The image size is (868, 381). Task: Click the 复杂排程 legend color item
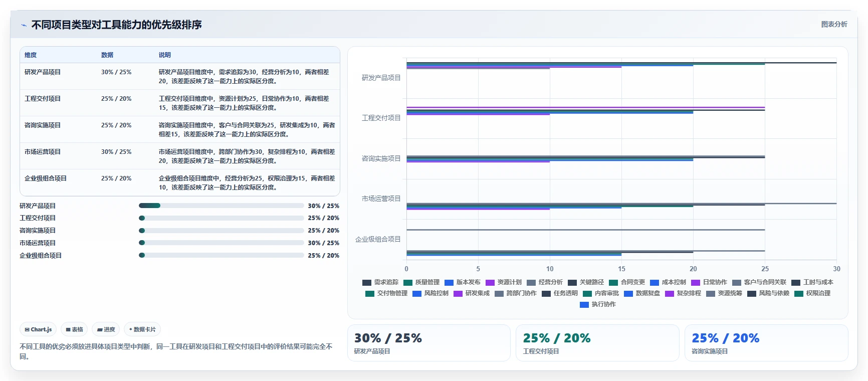click(683, 293)
